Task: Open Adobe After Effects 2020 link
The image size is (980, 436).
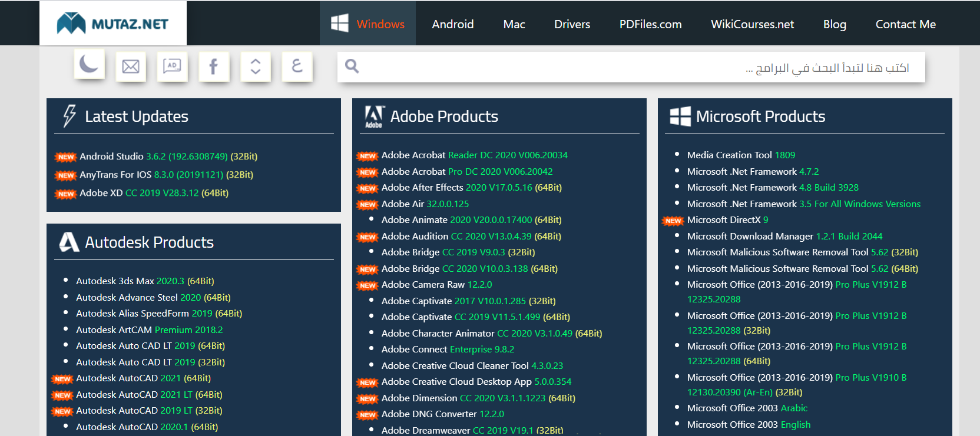Action: point(472,188)
